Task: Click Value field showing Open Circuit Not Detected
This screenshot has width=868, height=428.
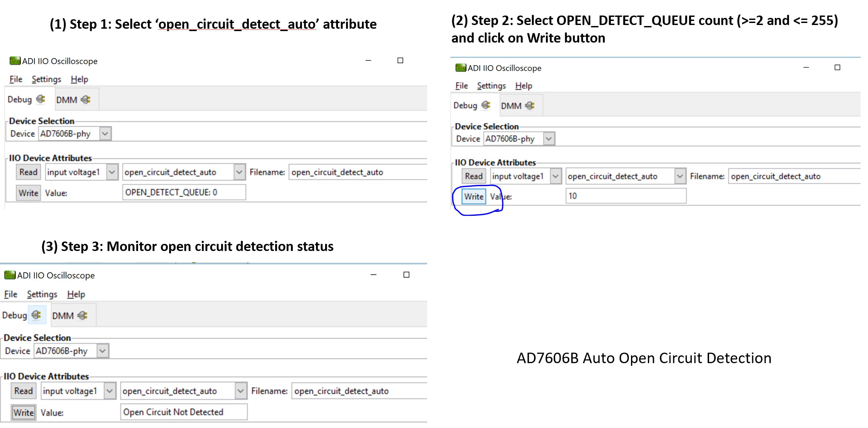Action: tap(184, 412)
